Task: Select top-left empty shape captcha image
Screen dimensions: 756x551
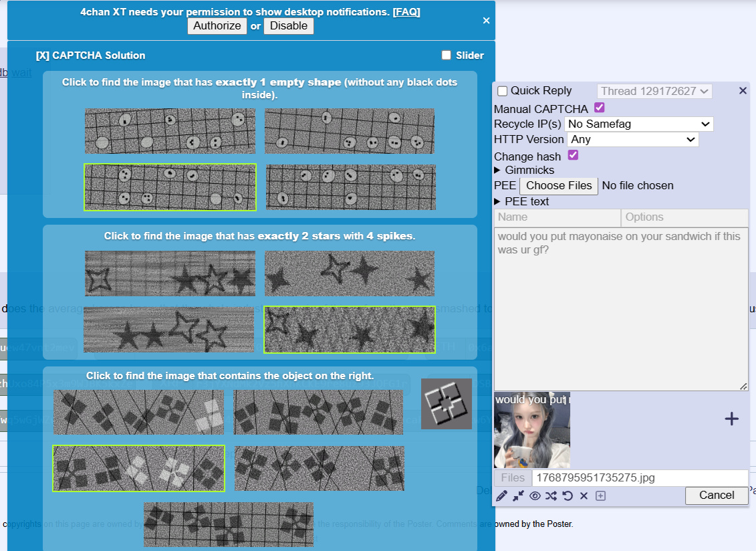Action: pos(170,131)
